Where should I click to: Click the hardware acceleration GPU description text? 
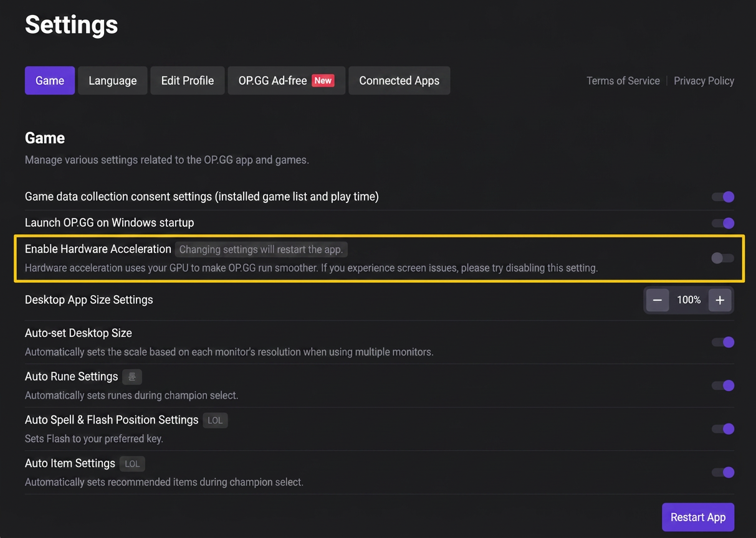click(x=311, y=268)
